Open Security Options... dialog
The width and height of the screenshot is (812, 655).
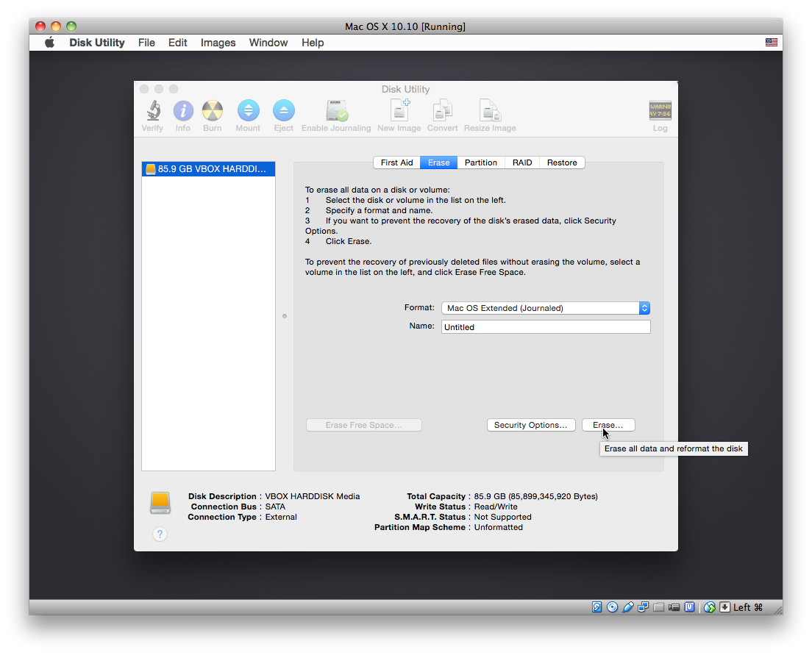(531, 425)
